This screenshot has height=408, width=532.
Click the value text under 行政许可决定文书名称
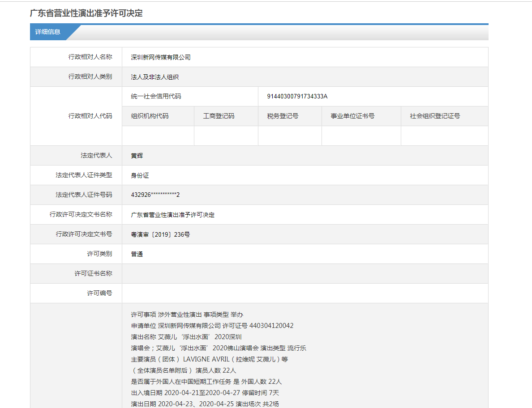click(173, 215)
